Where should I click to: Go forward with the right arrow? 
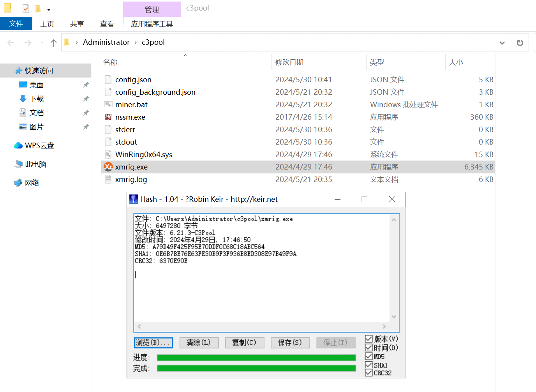(28, 42)
